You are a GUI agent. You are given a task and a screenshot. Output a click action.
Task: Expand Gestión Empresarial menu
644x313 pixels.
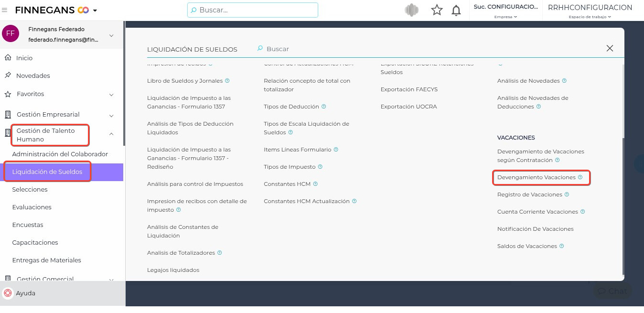pos(111,115)
